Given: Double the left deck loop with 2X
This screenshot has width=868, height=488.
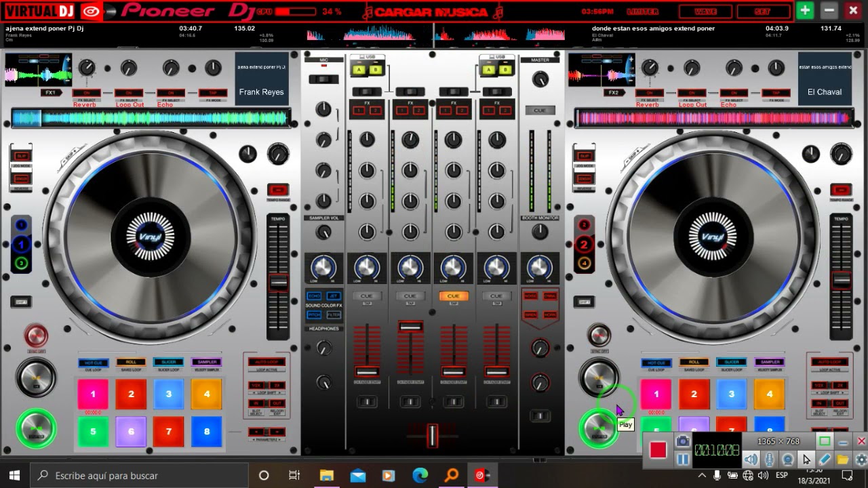Looking at the screenshot, I should tap(277, 385).
